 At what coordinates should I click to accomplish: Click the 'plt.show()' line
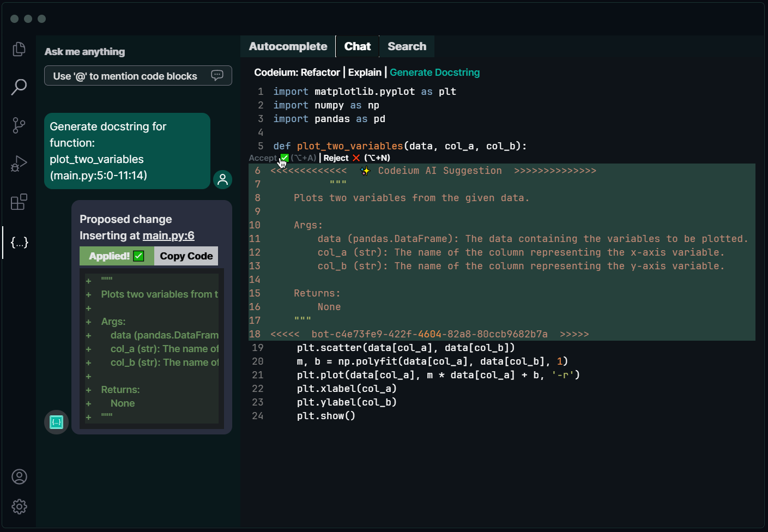[326, 416]
